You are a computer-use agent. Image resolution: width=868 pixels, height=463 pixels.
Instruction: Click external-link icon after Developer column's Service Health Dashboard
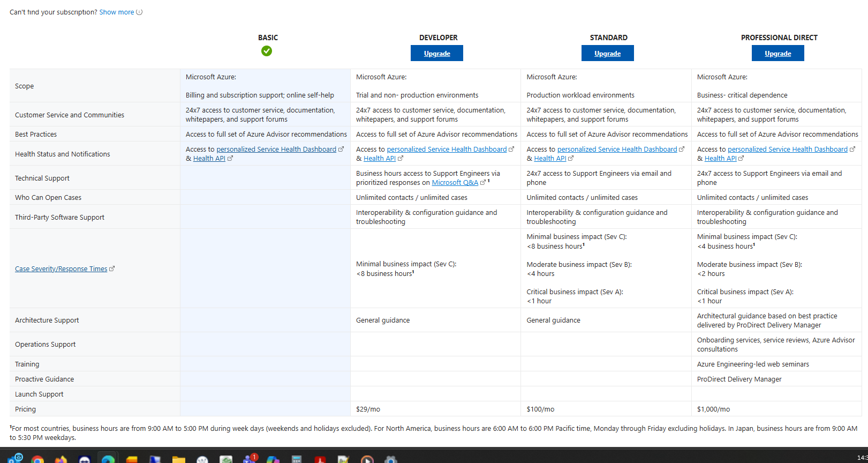tap(511, 150)
